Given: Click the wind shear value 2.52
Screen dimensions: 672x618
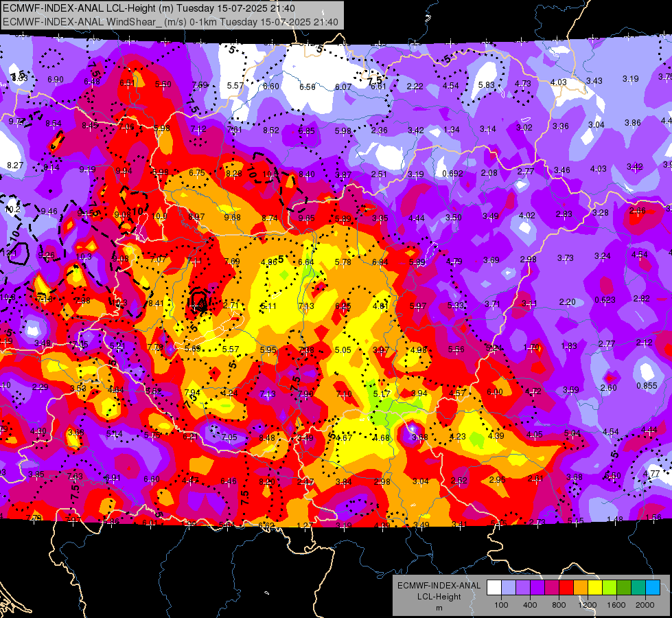Looking at the screenshot, I should (x=459, y=481).
